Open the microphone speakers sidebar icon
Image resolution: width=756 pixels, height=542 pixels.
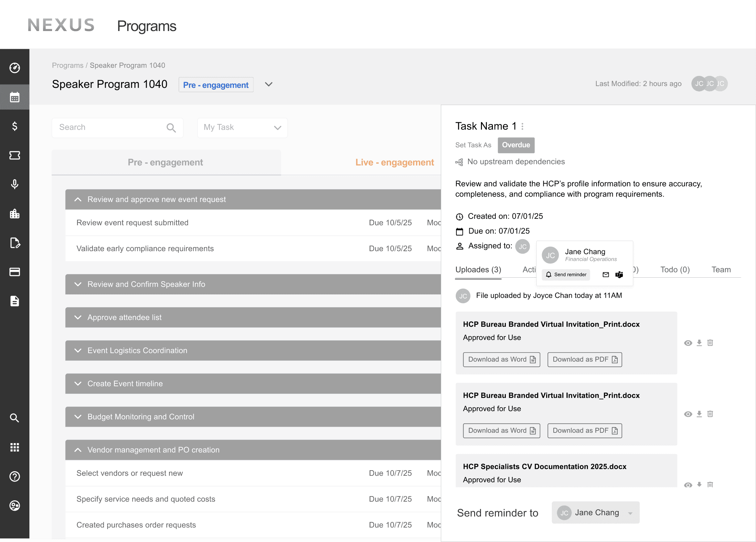tap(15, 184)
